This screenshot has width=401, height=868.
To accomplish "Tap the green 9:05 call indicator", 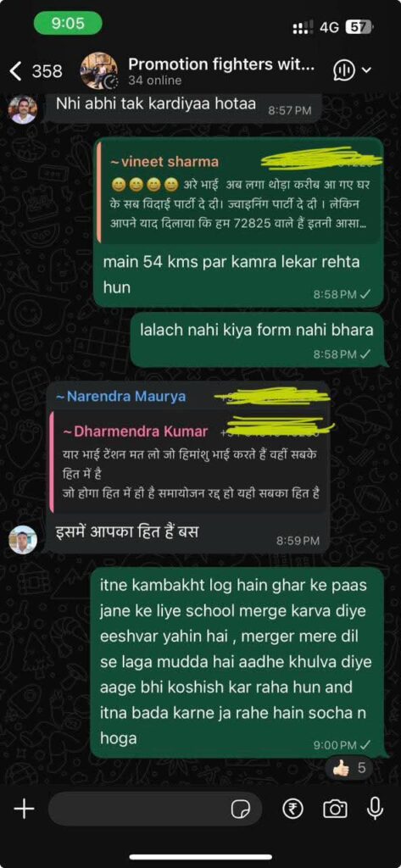I will tap(68, 23).
